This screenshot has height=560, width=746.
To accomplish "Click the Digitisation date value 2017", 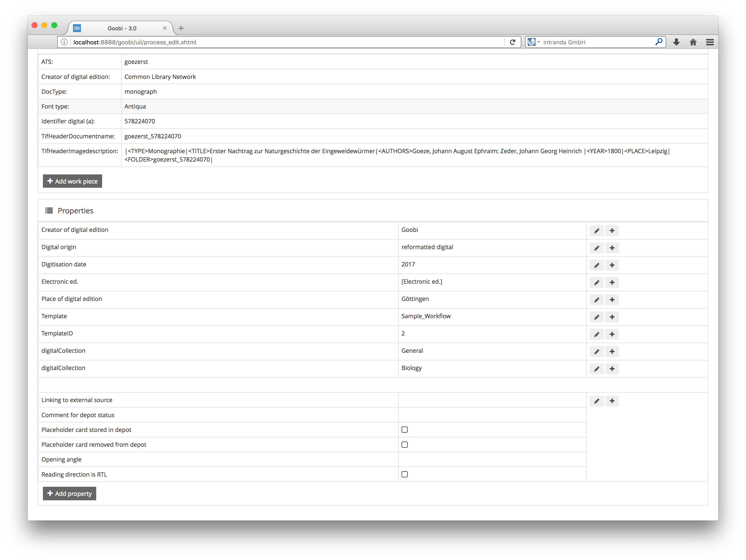I will 408,264.
